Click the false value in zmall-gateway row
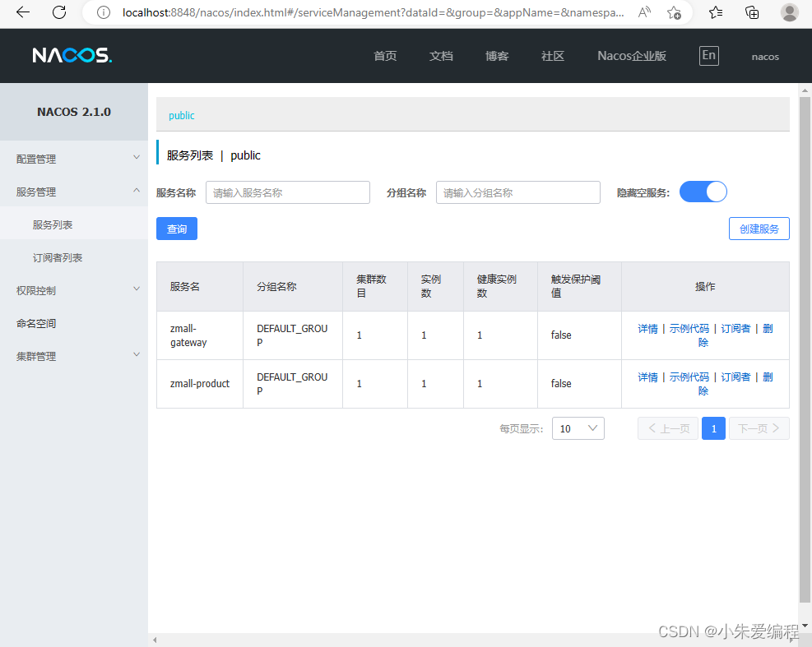The height and width of the screenshot is (647, 812). 561,335
